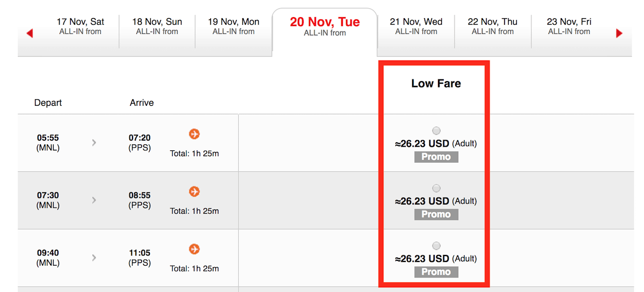Click the Low Fare column header
The height and width of the screenshot is (292, 644).
[x=436, y=83]
